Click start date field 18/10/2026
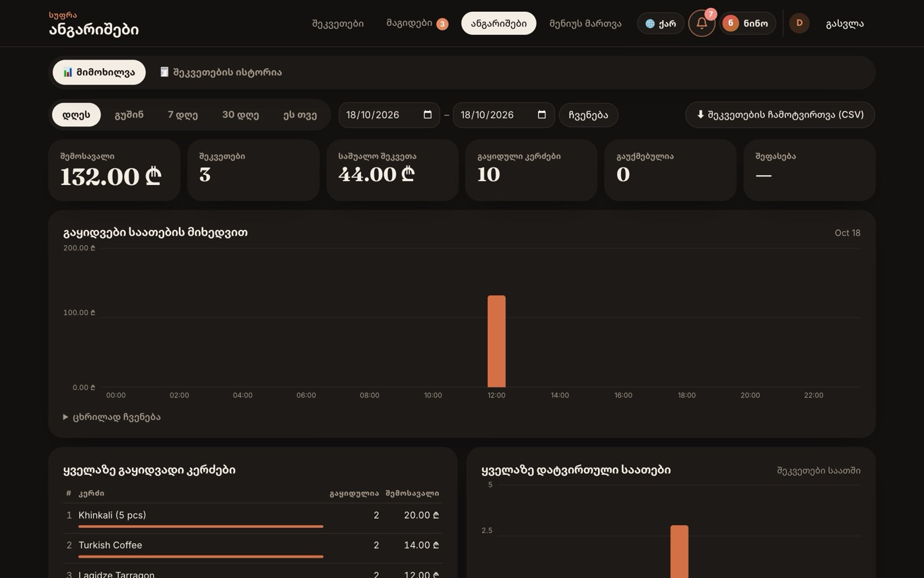924x578 pixels. click(389, 115)
